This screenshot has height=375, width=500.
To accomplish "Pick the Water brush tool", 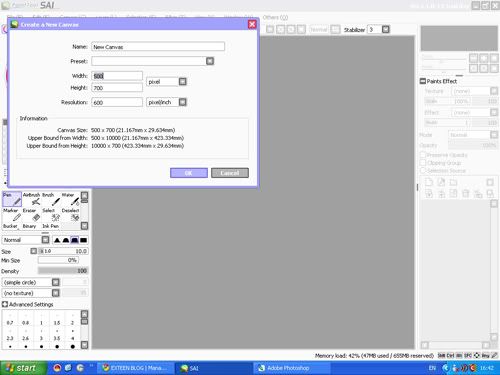I will pos(70,199).
